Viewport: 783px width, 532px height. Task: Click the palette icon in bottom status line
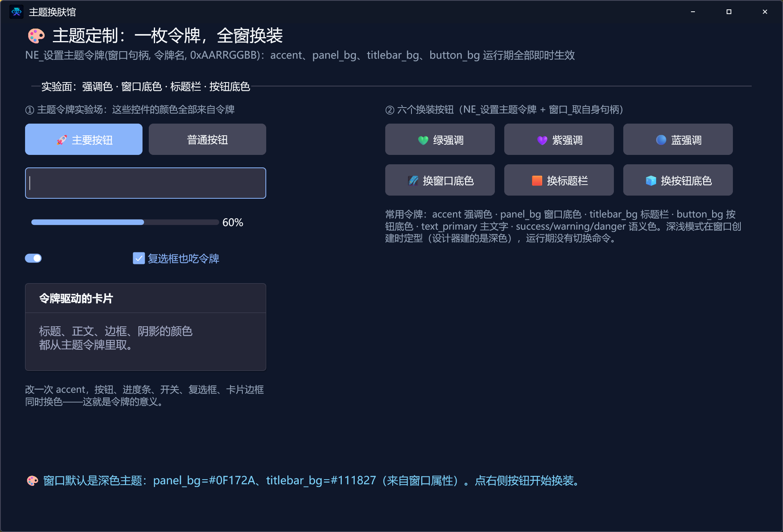click(32, 481)
